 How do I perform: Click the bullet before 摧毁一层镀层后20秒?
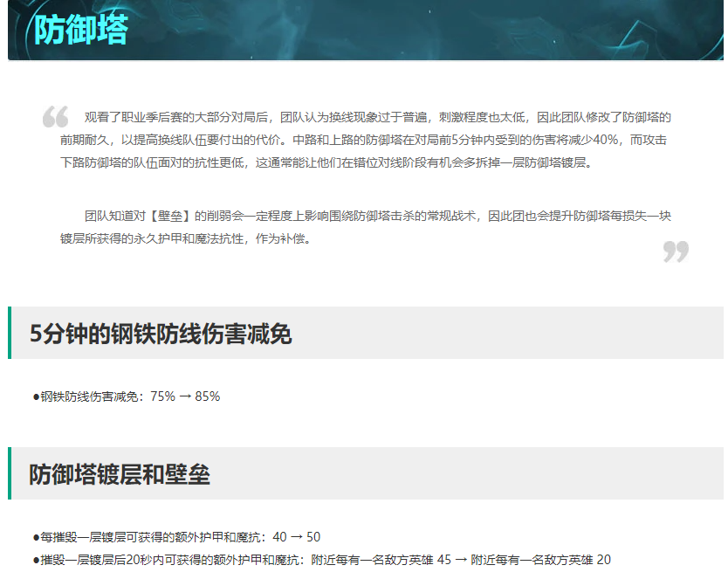(37, 559)
